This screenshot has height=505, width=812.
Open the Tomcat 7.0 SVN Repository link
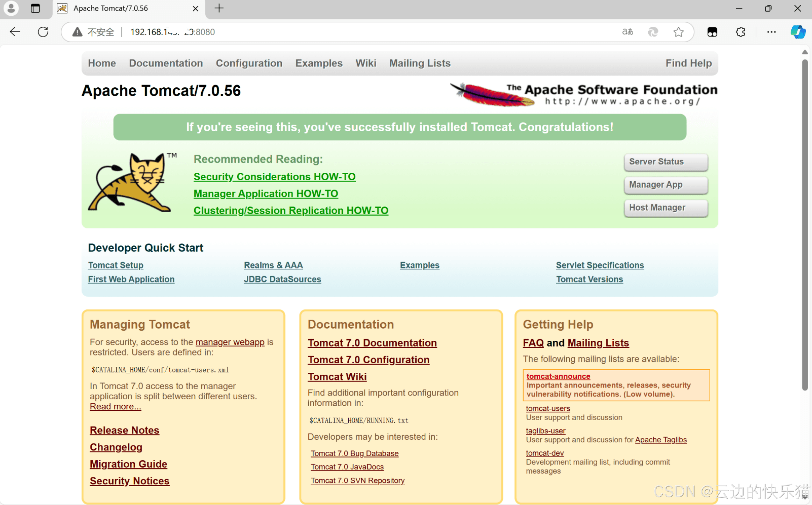click(358, 480)
